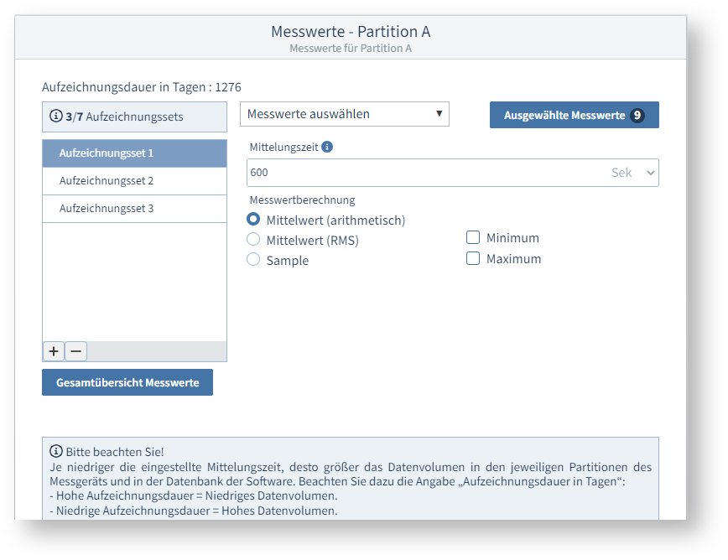Click the number 9 badge on Ausgewählte Messwerte
This screenshot has width=728, height=560.
point(637,115)
